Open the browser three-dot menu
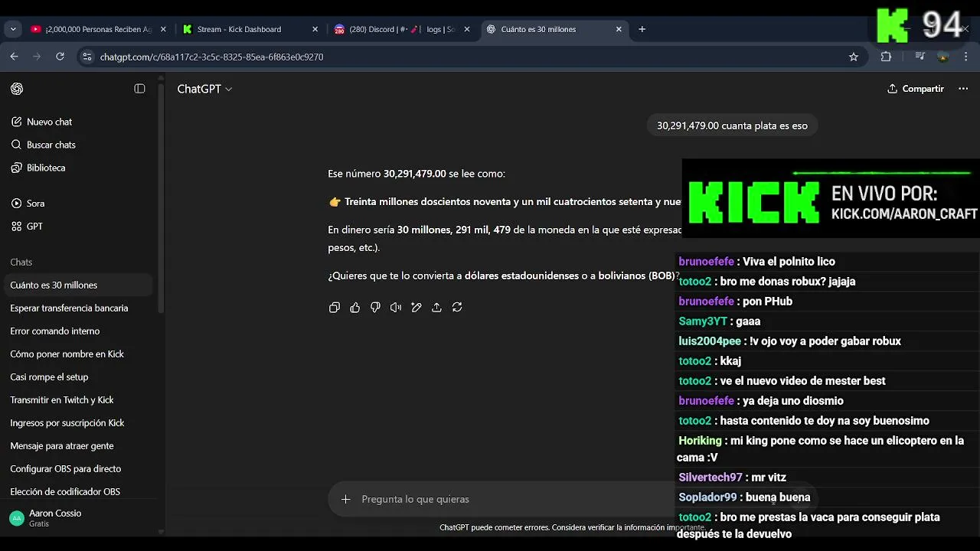Screen dimensions: 980x551 click(966, 57)
